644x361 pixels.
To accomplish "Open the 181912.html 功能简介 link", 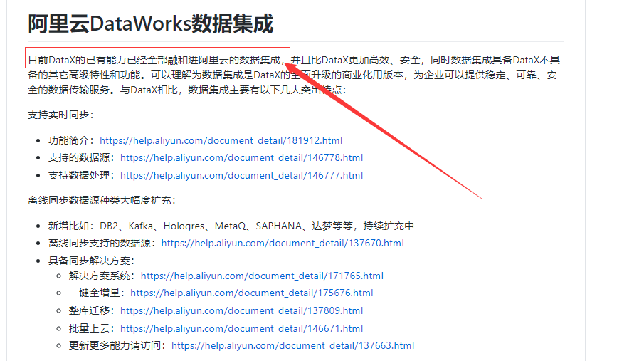I will 221,140.
